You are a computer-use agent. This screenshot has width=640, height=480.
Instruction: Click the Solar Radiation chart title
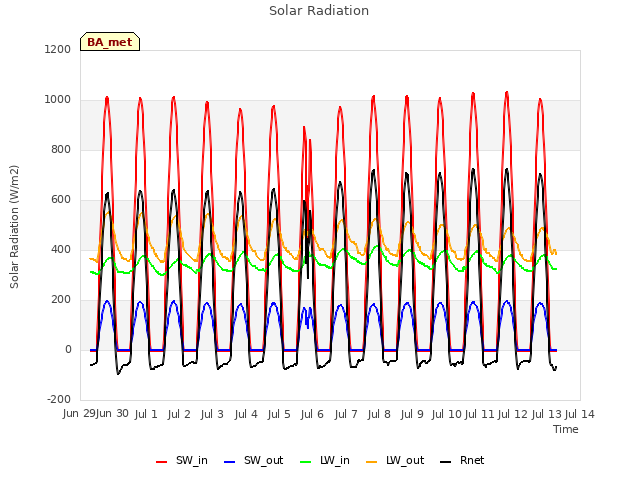pyautogui.click(x=319, y=11)
